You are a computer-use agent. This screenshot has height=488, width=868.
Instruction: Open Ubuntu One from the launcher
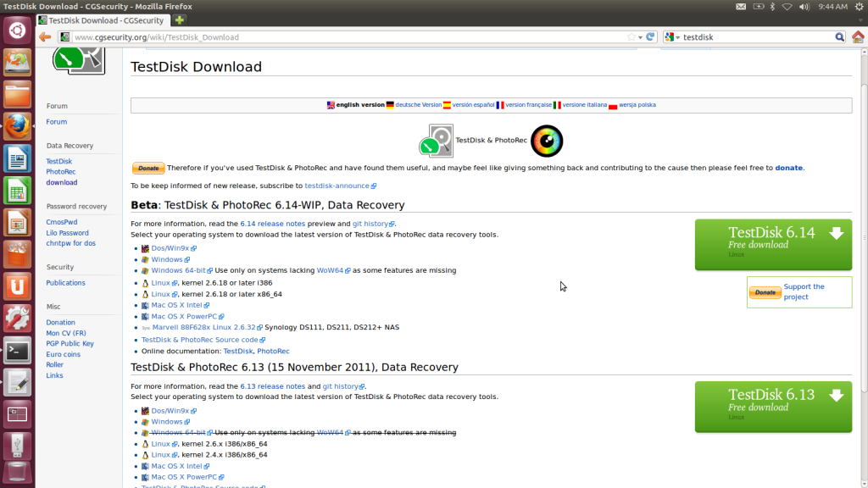(x=17, y=287)
